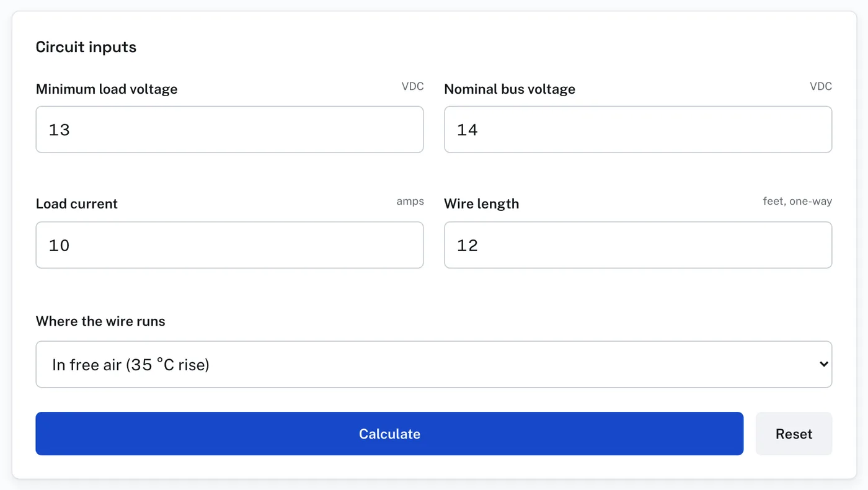Click the 'Nominal bus voltage' label
This screenshot has width=868, height=490.
(x=510, y=89)
